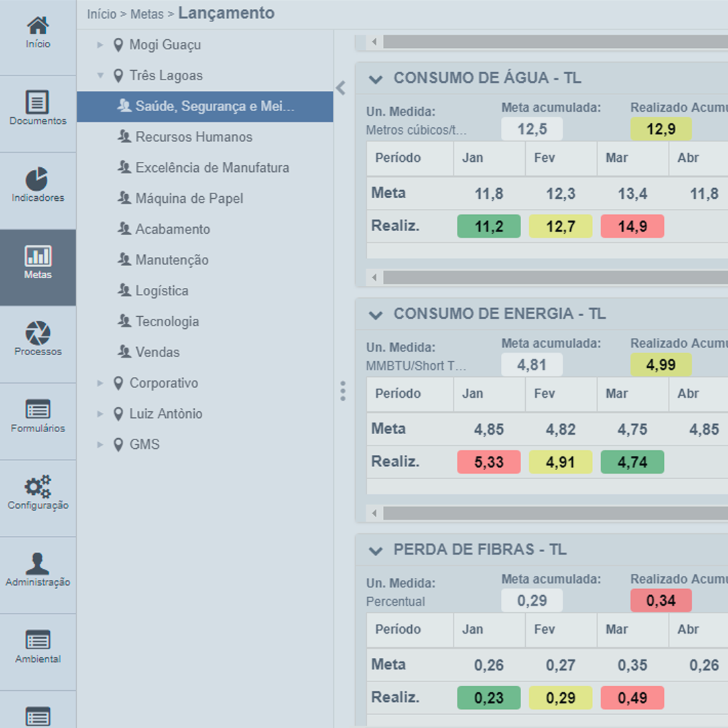This screenshot has height=728, width=728.
Task: Click the Meta acumulada field showing 4,81
Action: (532, 365)
